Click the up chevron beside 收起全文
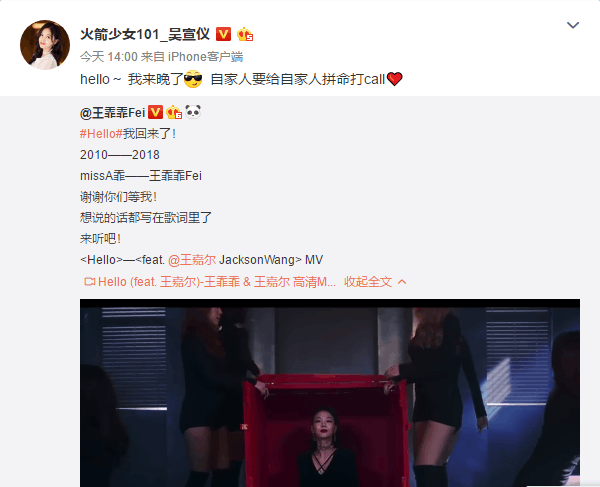Viewport: 600px width, 487px height. pyautogui.click(x=402, y=282)
